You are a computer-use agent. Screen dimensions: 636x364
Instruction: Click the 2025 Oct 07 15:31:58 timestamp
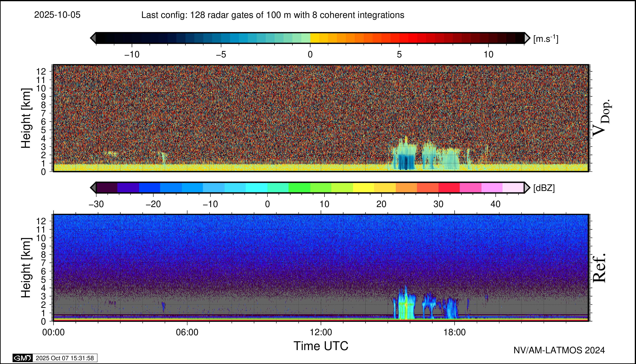click(65, 358)
